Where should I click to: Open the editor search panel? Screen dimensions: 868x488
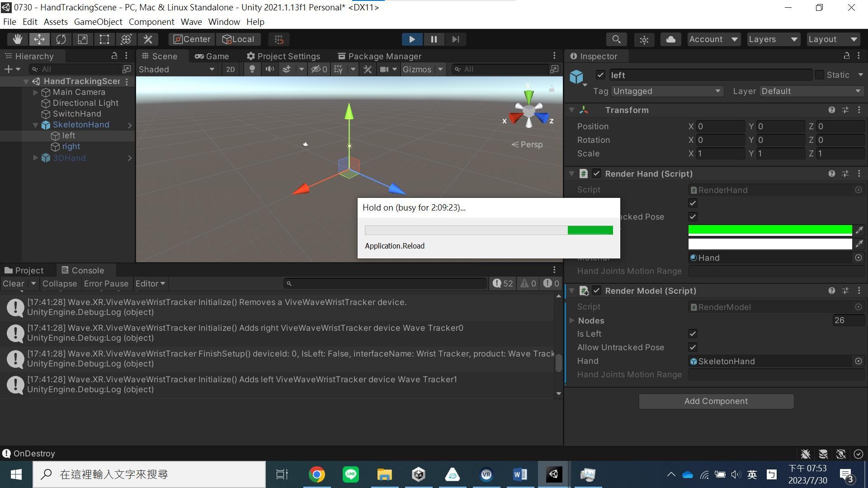616,39
